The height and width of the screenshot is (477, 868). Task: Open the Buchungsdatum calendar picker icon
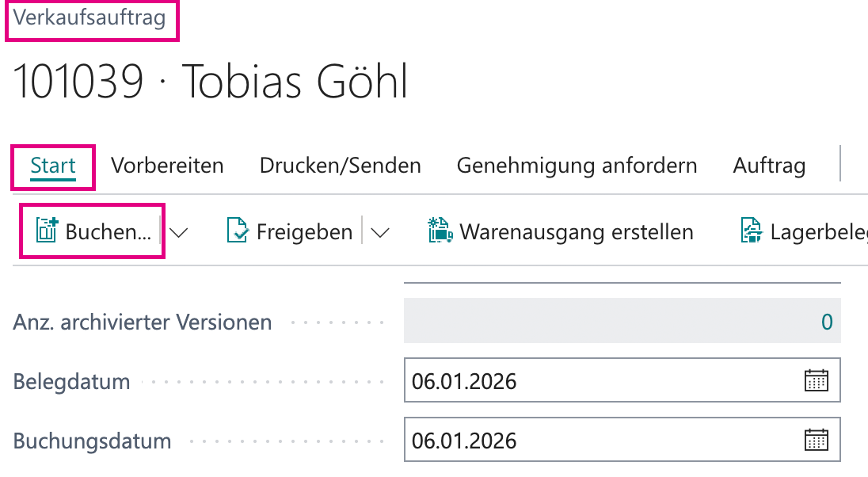(x=816, y=440)
